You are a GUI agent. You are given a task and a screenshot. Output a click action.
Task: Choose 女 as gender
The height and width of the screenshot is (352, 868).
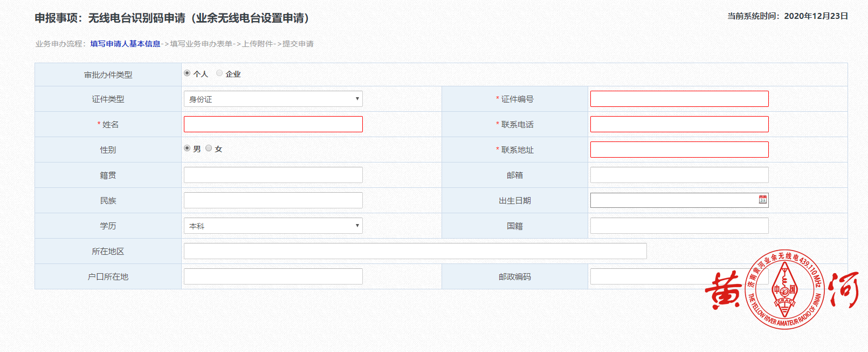tap(209, 148)
